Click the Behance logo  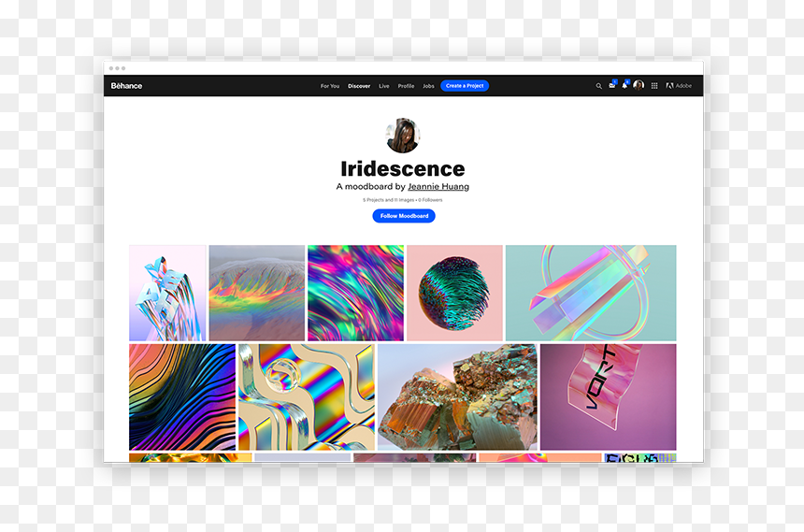(126, 86)
